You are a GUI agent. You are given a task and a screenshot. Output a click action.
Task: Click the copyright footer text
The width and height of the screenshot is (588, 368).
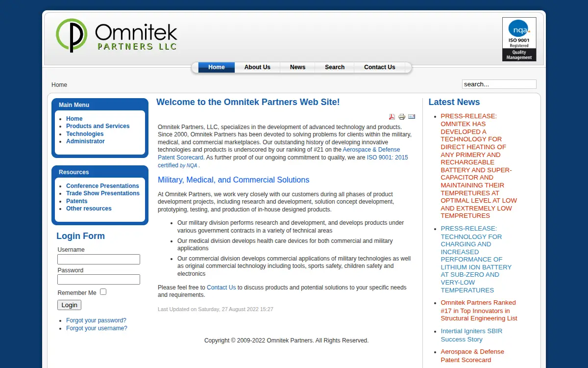[x=287, y=341]
